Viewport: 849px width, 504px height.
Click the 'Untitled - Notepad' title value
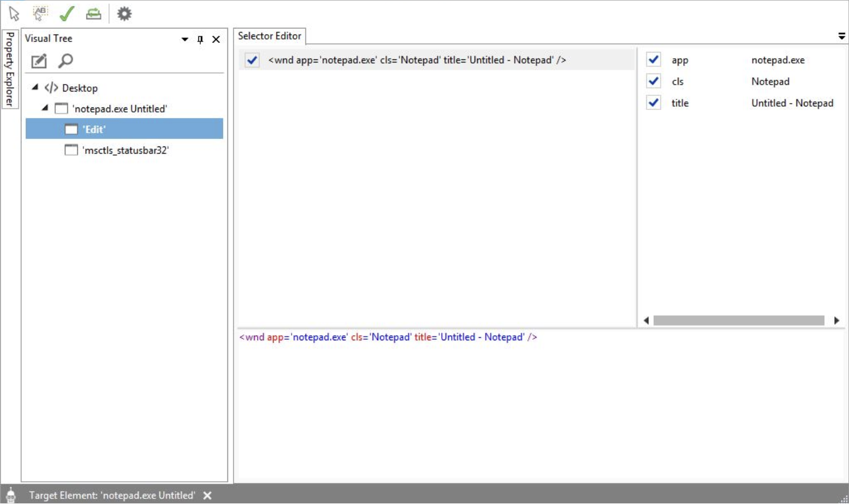tap(792, 103)
